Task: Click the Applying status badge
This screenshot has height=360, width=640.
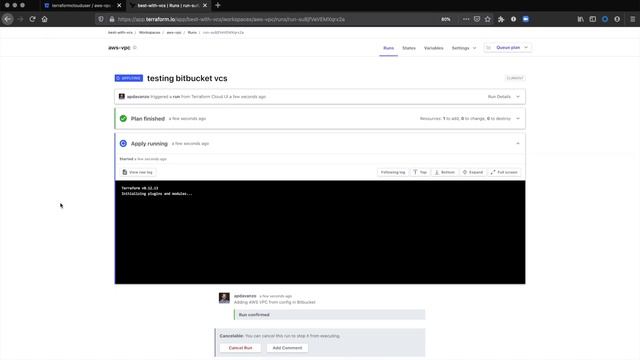Action: click(129, 78)
